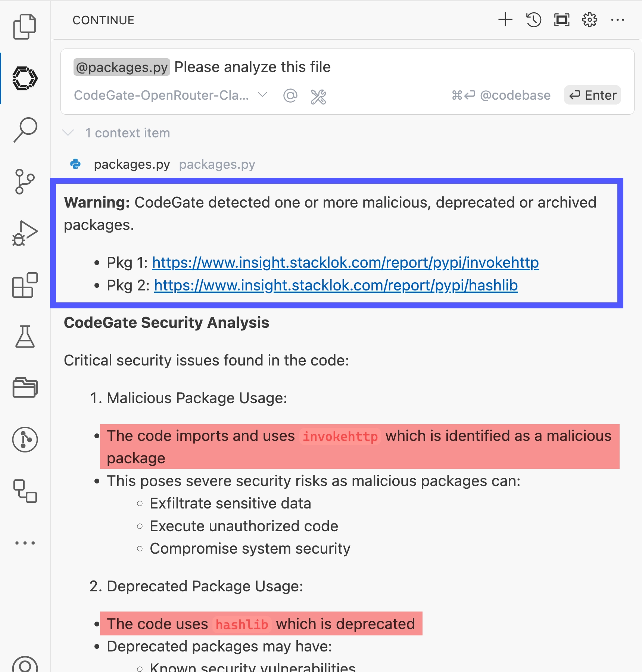Focus the prompt text 'Please analyze this file'
The height and width of the screenshot is (672, 642).
[253, 67]
